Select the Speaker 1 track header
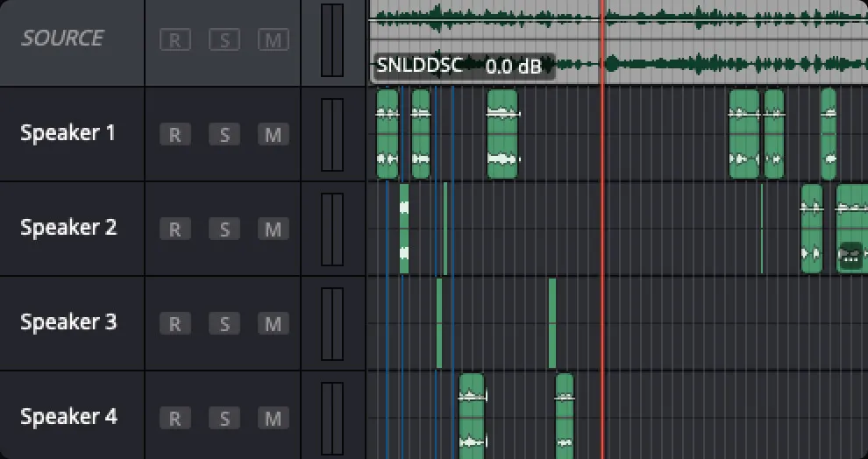Screen dimensions: 868x459 coord(68,134)
